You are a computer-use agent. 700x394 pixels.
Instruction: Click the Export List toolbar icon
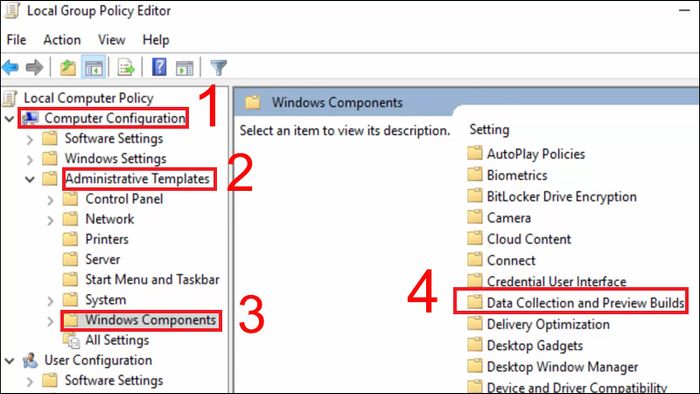click(x=126, y=68)
